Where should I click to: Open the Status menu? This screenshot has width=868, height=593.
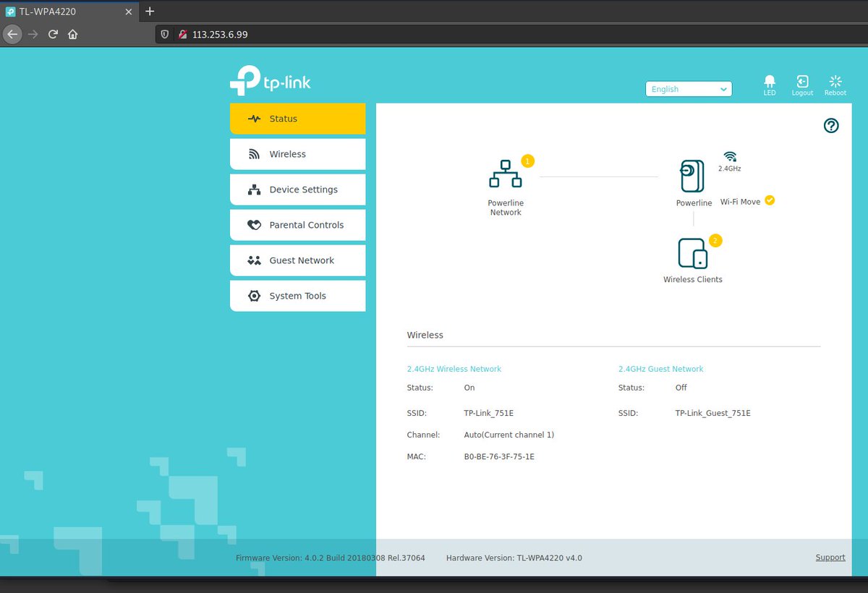[298, 119]
